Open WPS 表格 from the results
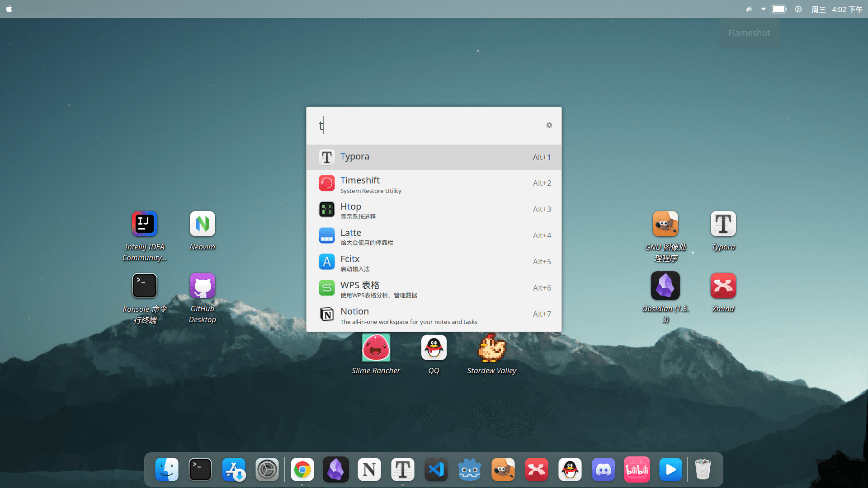The width and height of the screenshot is (868, 488). [x=434, y=288]
